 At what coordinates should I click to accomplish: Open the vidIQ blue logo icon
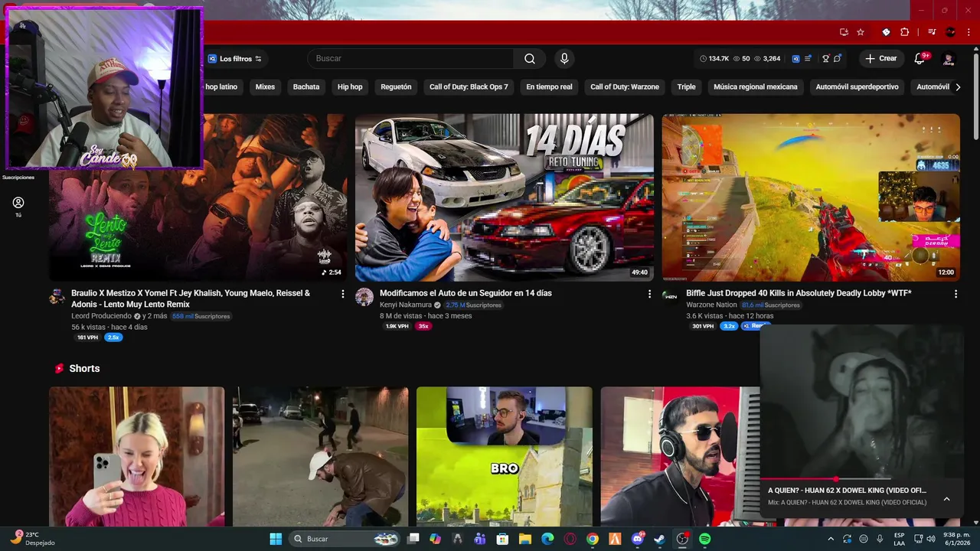click(x=795, y=59)
